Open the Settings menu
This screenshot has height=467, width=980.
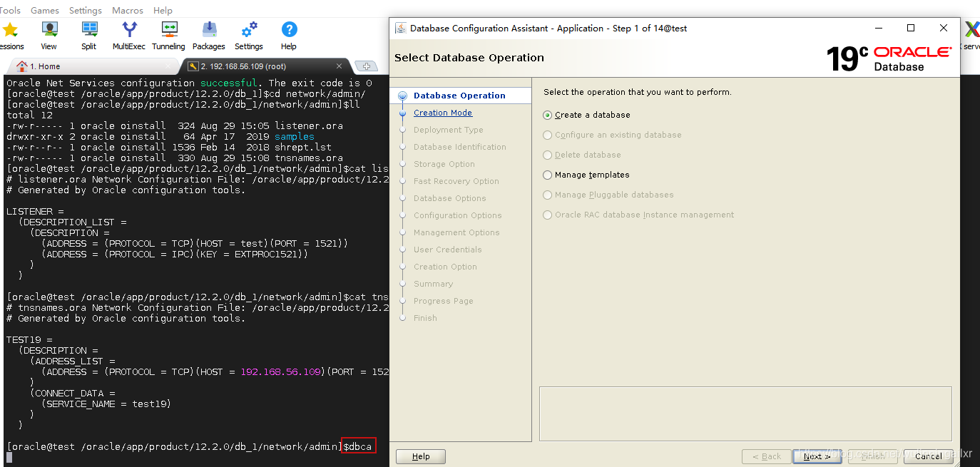pyautogui.click(x=86, y=11)
